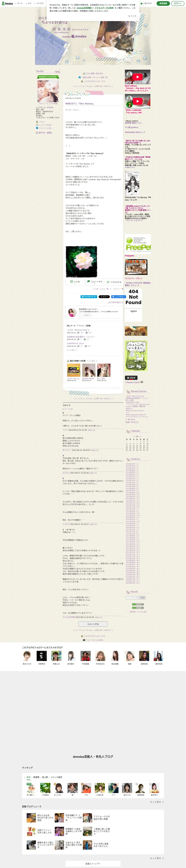Open recommended blogger 真木ひろか avatar
186x868 pixels.
(27, 656)
